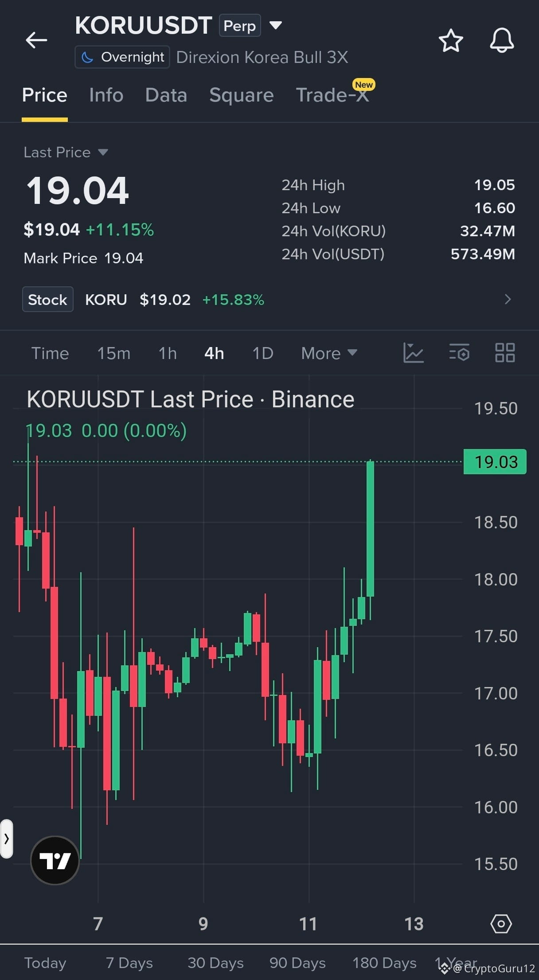The image size is (539, 980).
Task: Open price alerts via bell icon
Action: pos(502,41)
